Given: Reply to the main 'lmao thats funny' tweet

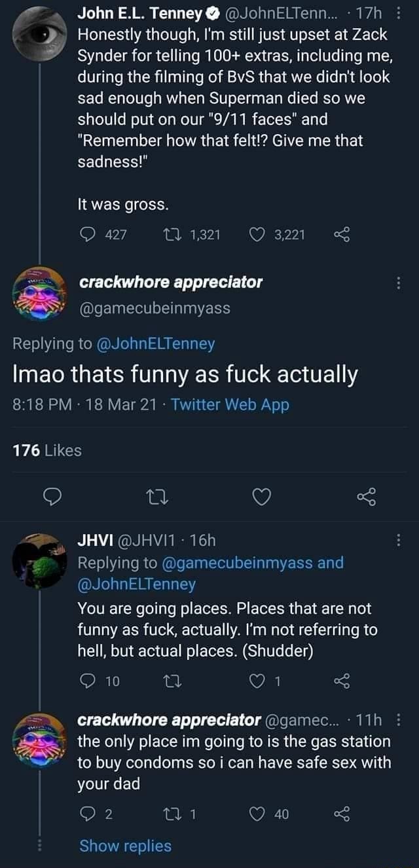Looking at the screenshot, I should 52,499.
